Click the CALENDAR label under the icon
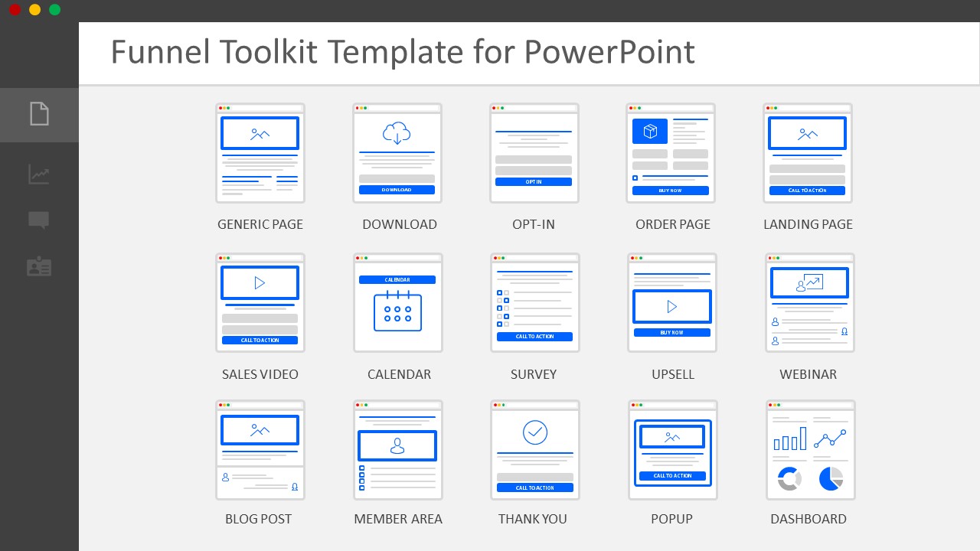Image resolution: width=980 pixels, height=551 pixels. coord(399,374)
